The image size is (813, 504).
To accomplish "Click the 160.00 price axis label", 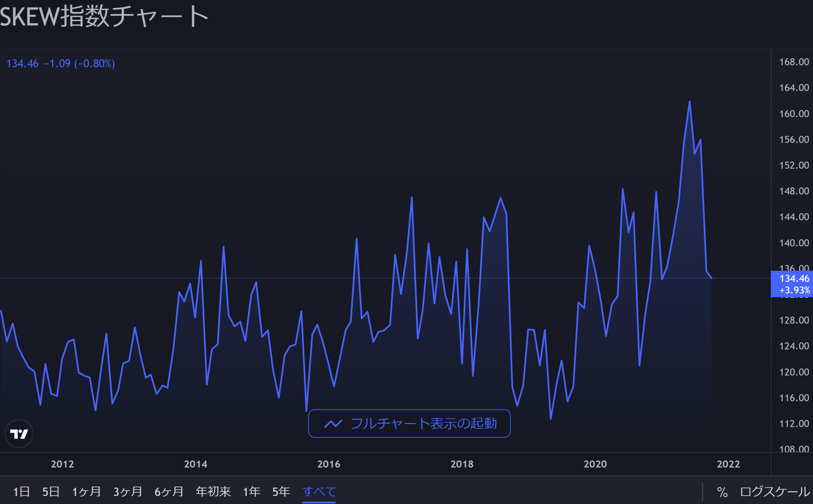I will click(x=794, y=114).
